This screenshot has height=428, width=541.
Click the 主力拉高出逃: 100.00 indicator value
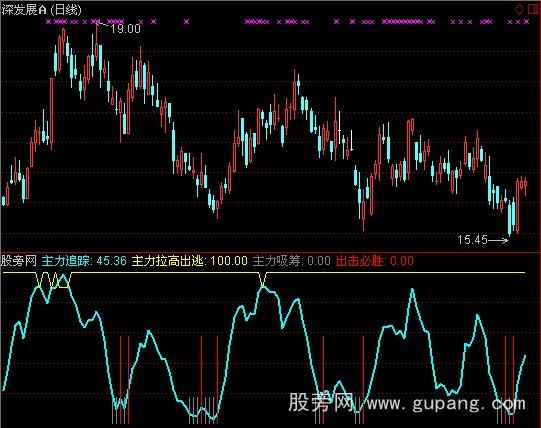click(x=189, y=261)
